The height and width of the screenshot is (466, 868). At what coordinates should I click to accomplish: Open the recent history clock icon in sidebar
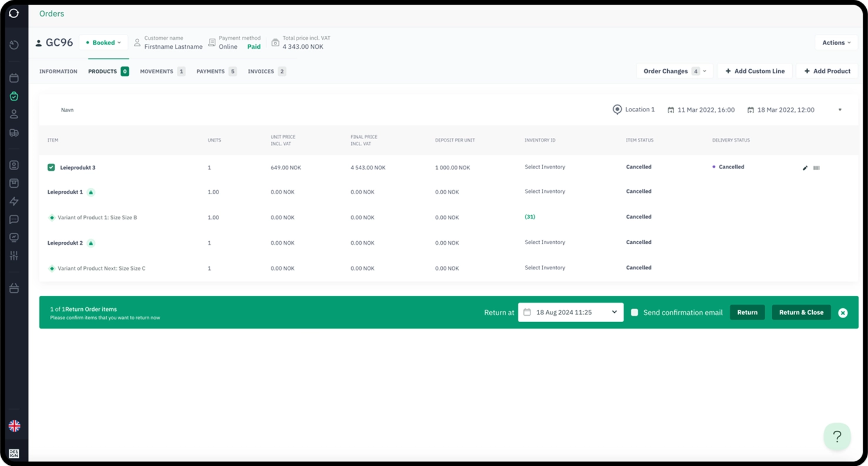pos(14,45)
